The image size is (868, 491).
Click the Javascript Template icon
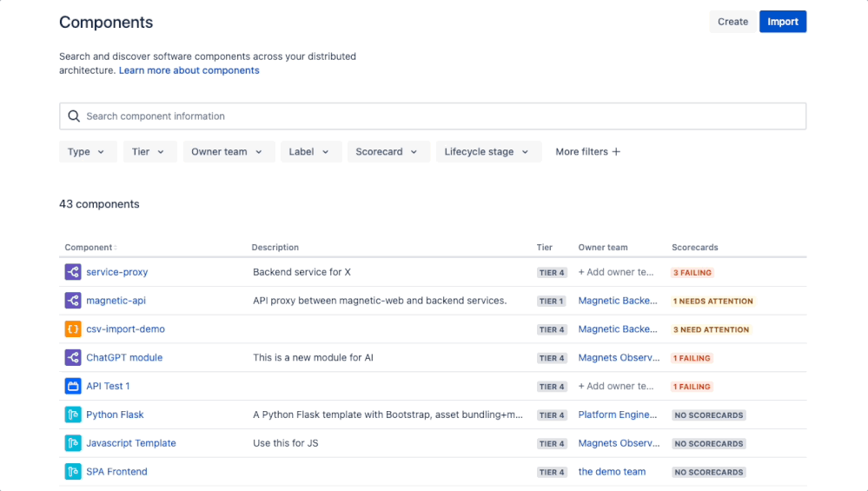tap(73, 443)
